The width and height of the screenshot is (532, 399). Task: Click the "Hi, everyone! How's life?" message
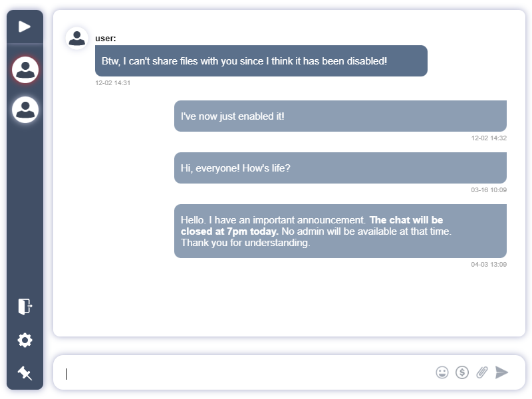[340, 168]
